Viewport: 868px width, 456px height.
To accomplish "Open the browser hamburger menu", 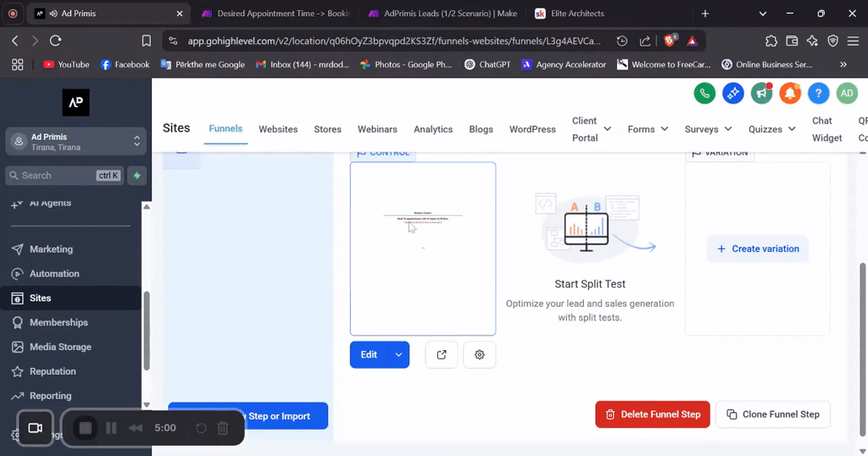I will click(853, 41).
